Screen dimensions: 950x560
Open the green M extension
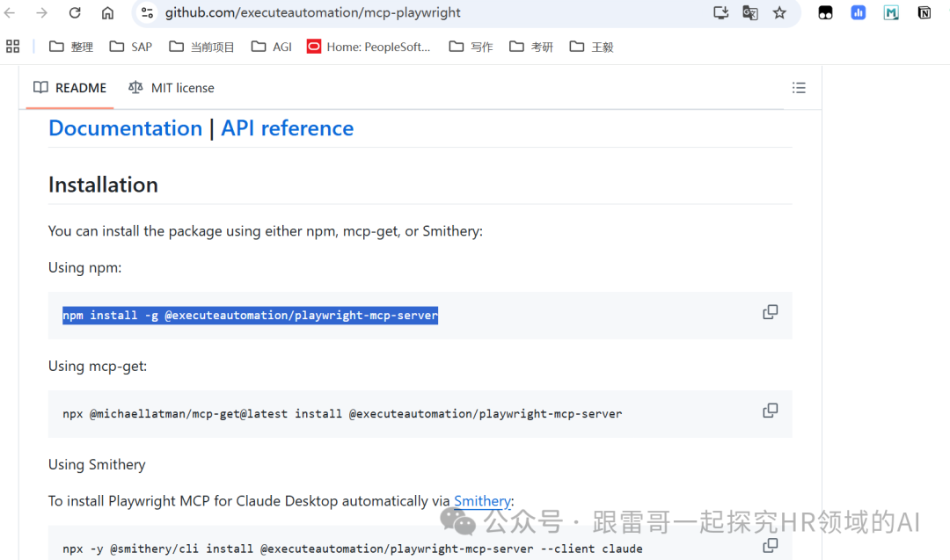(890, 12)
